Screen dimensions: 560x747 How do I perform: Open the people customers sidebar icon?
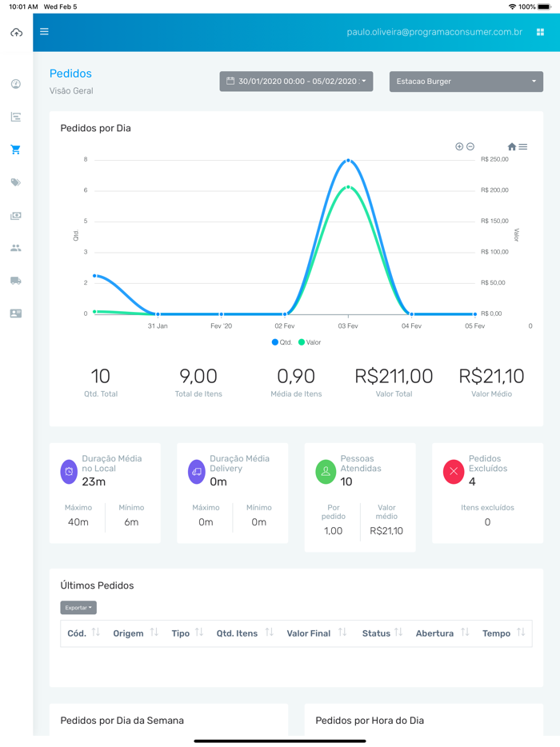16,248
